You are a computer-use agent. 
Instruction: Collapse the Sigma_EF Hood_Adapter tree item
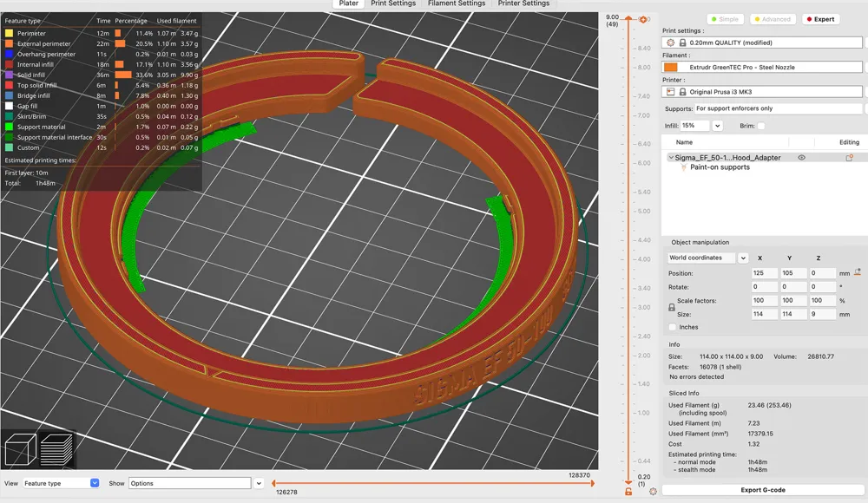(671, 158)
